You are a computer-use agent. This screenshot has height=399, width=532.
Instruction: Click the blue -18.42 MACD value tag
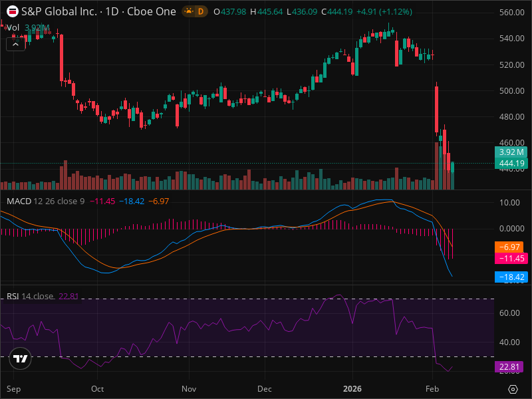click(511, 277)
